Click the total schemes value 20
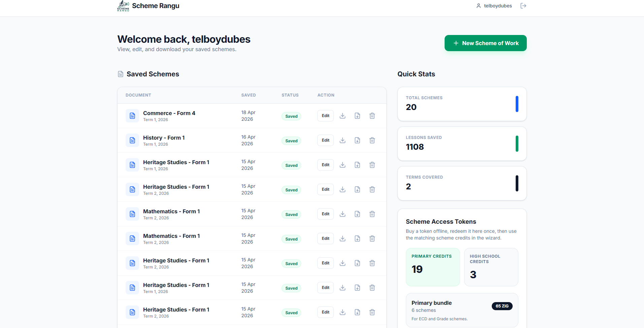 tap(411, 107)
